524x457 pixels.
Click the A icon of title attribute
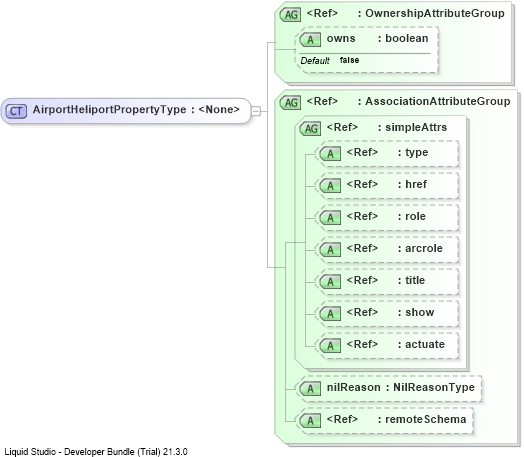coord(330,282)
